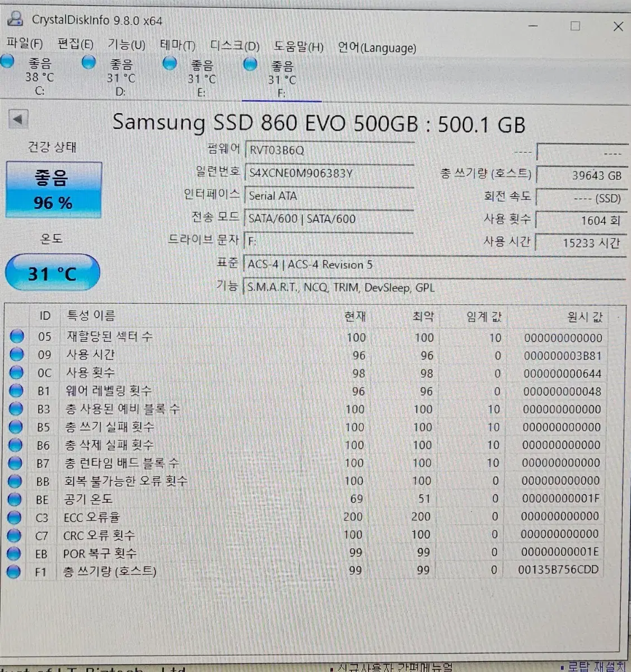Click status icon for attribute 0C
Screen dimensions: 631x672
coord(17,372)
